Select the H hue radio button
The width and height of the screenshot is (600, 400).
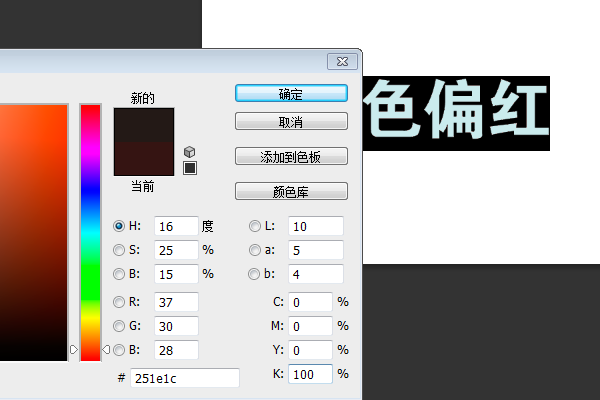click(119, 226)
